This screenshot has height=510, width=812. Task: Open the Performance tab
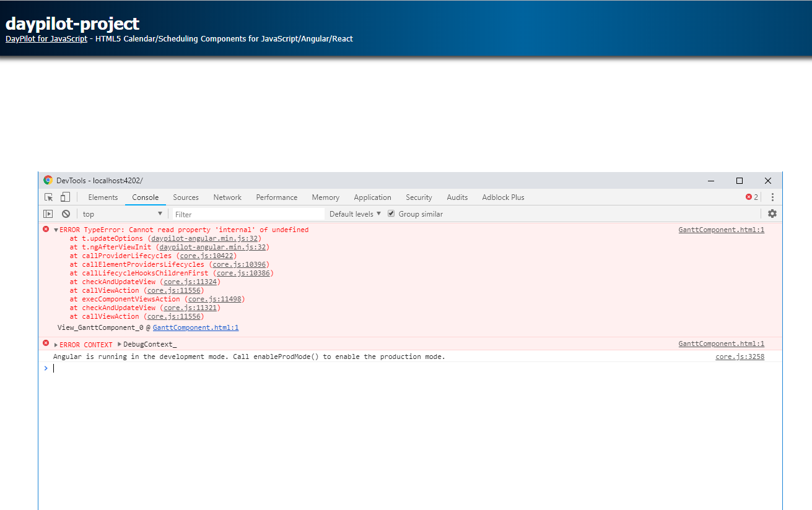click(277, 197)
